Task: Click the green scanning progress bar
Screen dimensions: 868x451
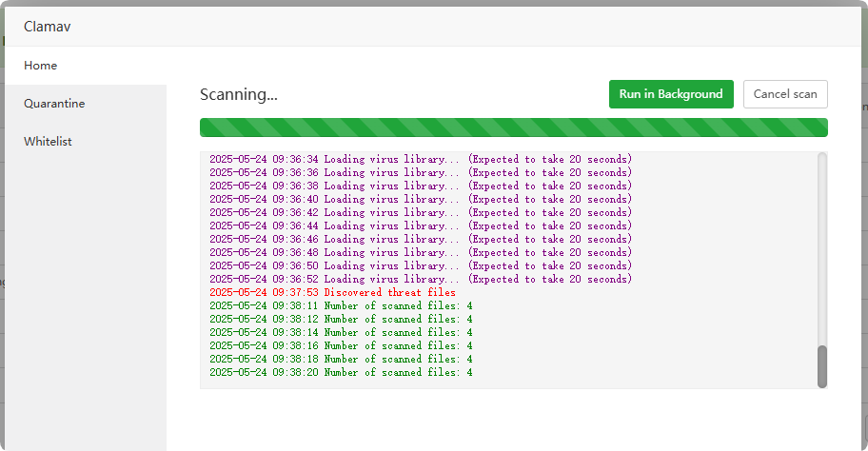Action: click(513, 127)
